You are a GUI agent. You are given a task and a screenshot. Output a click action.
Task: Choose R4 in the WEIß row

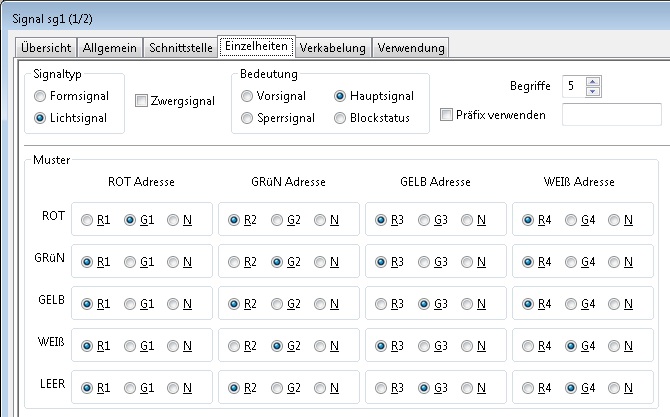(x=529, y=346)
